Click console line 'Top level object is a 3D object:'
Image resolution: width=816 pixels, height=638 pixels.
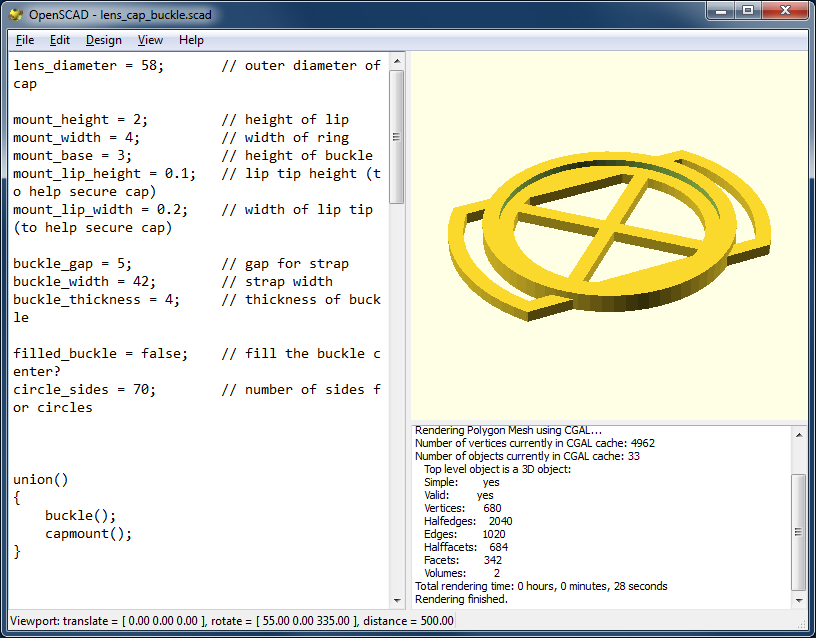[x=498, y=469]
